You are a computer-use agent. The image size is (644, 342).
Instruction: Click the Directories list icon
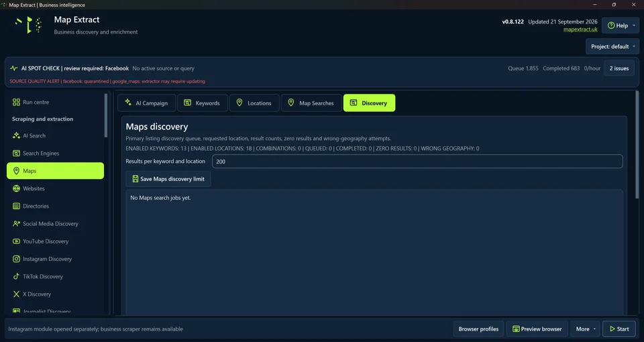(16, 206)
